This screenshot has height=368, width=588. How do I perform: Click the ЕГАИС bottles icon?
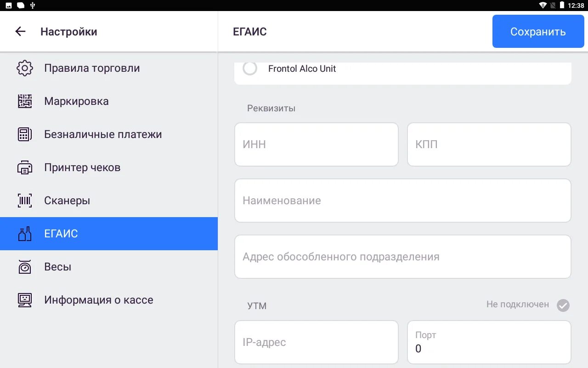click(25, 234)
